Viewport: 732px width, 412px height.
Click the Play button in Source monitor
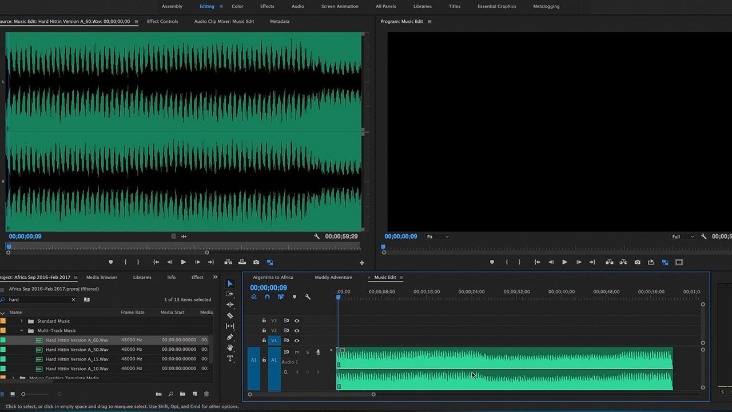[x=183, y=262]
